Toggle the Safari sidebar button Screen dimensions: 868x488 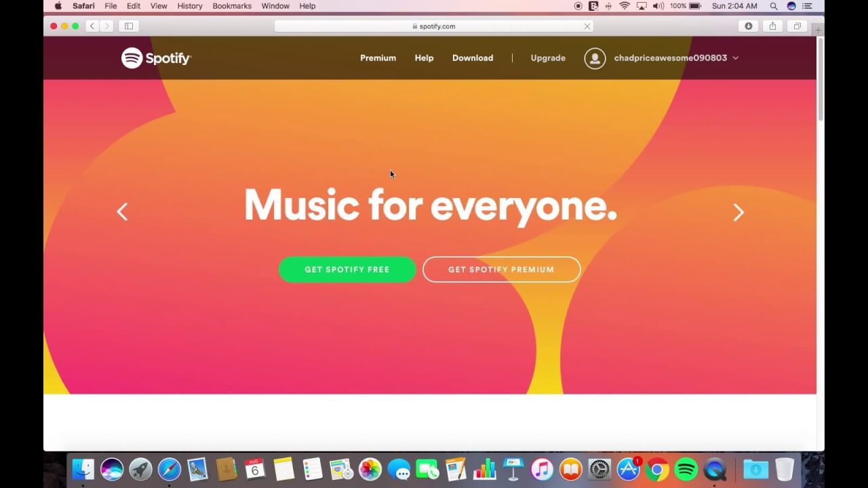point(128,26)
